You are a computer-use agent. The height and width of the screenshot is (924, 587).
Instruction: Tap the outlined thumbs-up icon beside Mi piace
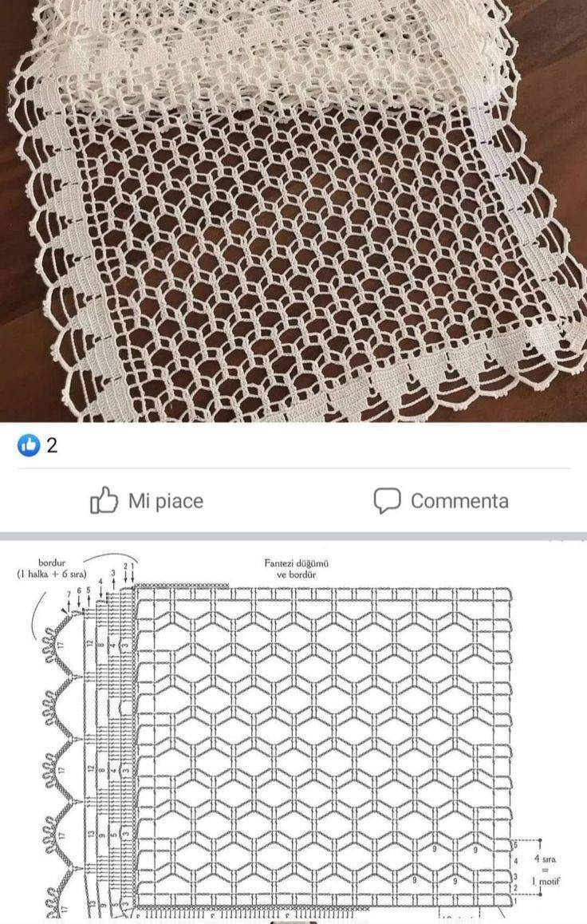point(104,500)
